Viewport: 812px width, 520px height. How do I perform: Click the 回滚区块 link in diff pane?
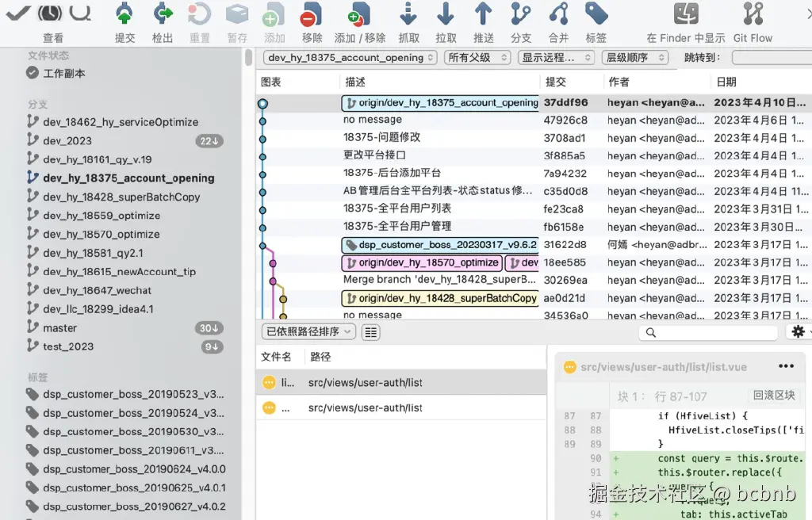[773, 395]
